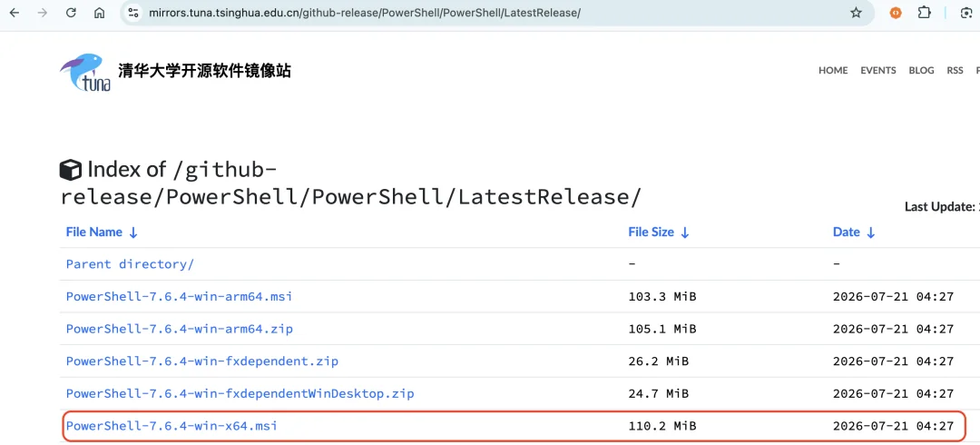
Task: Click the 24.7 MiB file size cell
Action: click(659, 394)
